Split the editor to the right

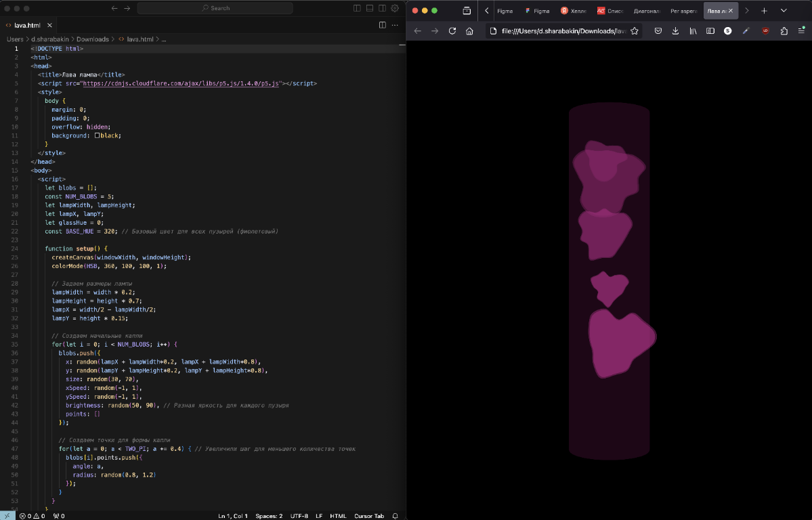point(383,25)
